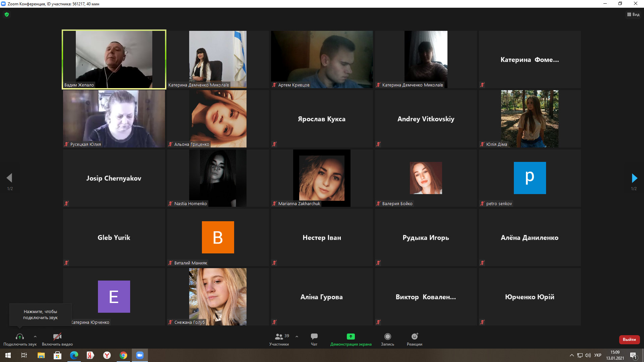
Task: Connect audio with headphone icon
Action: click(x=20, y=337)
